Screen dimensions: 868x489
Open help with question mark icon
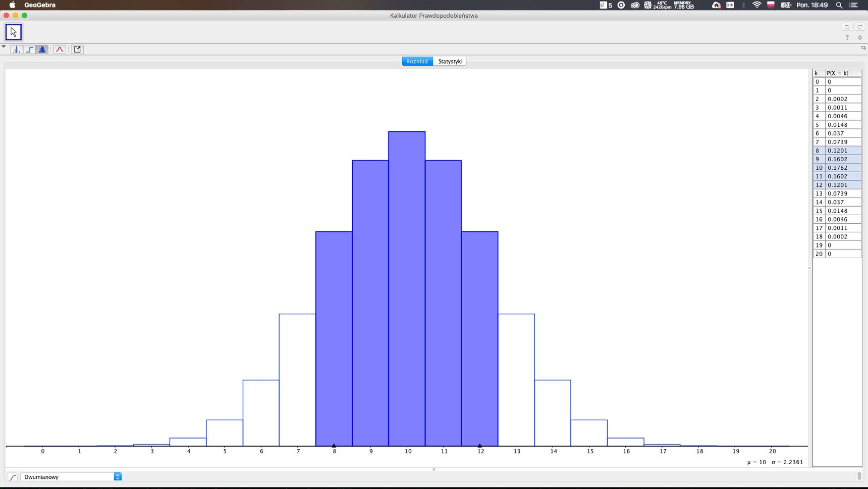[x=847, y=37]
